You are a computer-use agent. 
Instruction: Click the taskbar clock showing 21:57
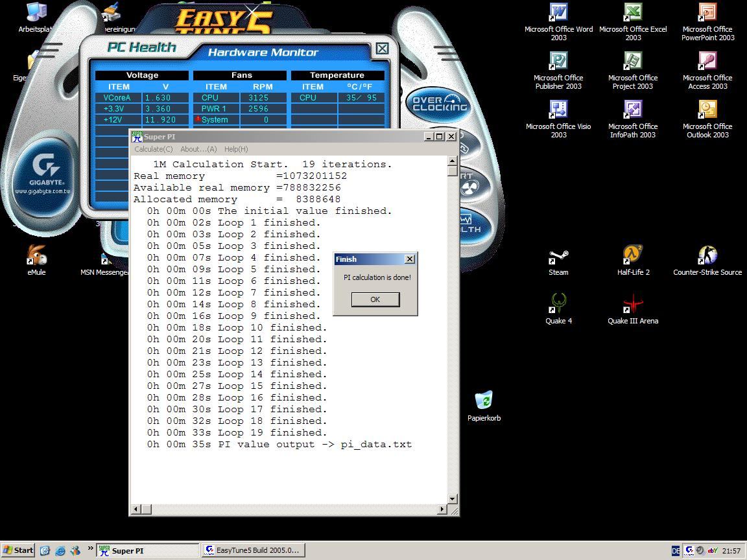731,551
